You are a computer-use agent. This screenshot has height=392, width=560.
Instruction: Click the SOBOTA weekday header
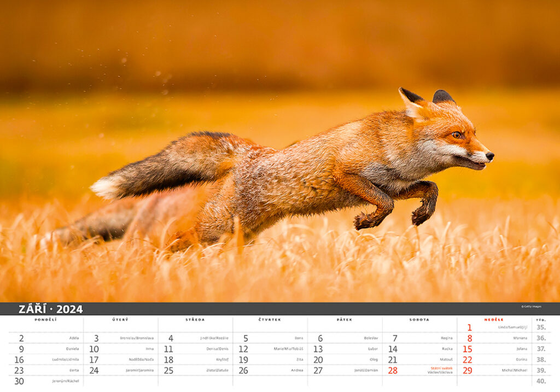pyautogui.click(x=419, y=319)
